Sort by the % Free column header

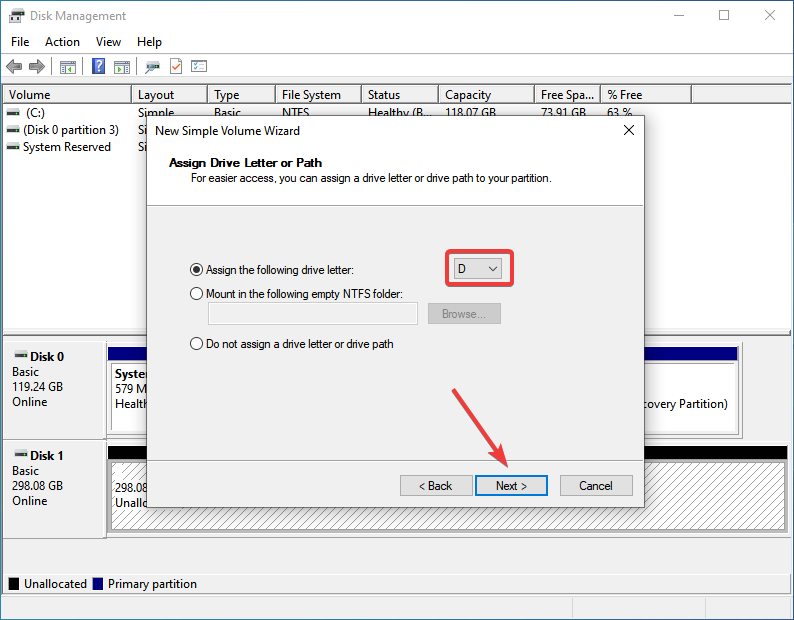click(646, 95)
